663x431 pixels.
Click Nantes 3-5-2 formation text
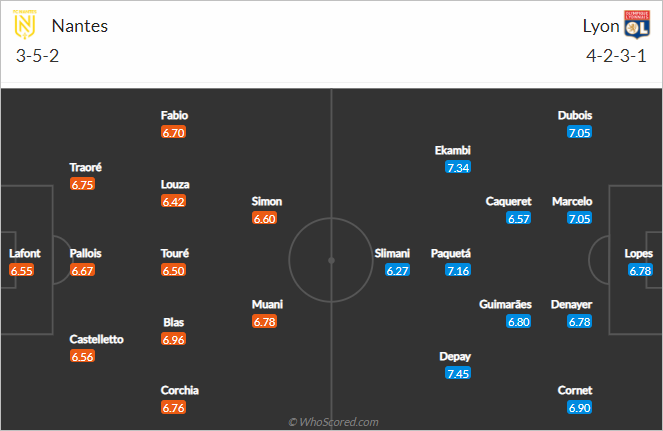(37, 56)
